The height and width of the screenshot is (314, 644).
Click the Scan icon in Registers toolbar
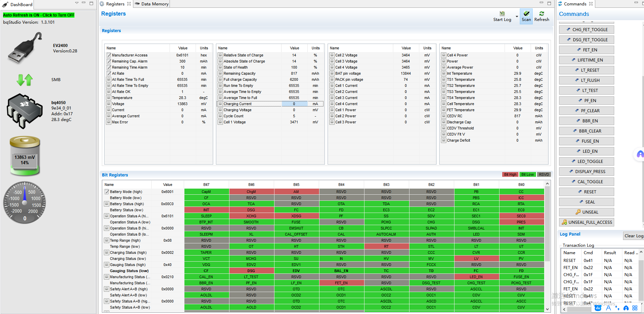tap(526, 14)
